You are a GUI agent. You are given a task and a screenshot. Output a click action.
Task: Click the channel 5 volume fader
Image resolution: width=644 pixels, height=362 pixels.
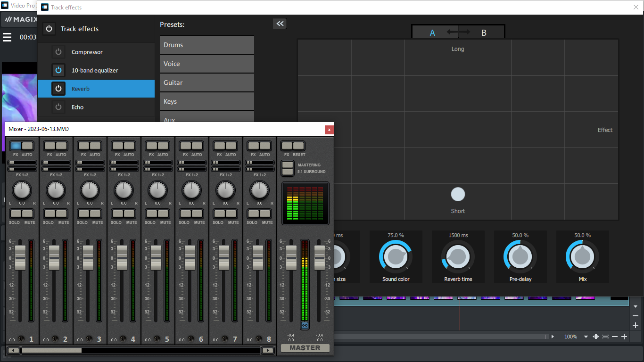point(156,257)
